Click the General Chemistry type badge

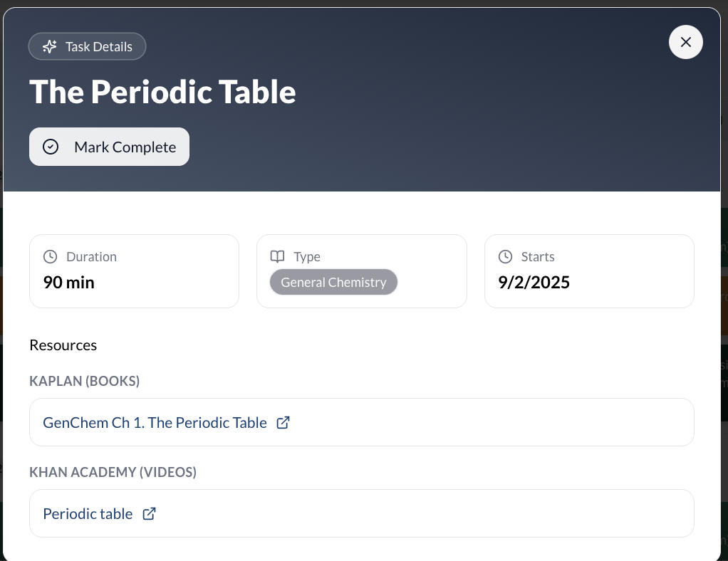click(x=333, y=283)
